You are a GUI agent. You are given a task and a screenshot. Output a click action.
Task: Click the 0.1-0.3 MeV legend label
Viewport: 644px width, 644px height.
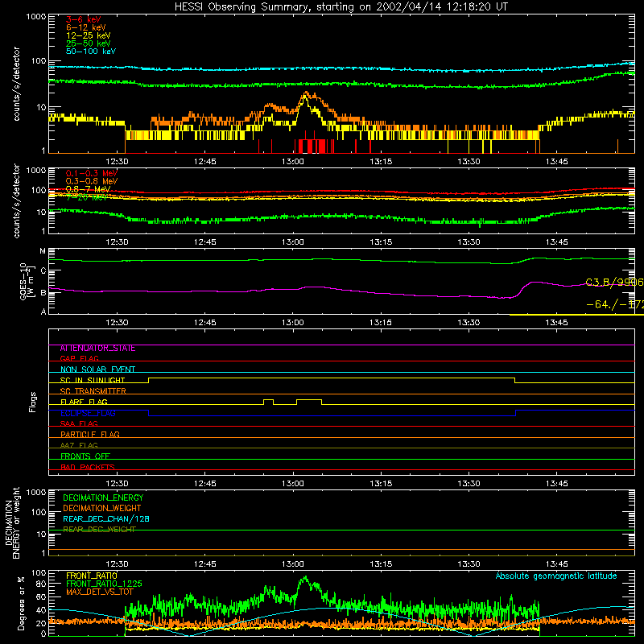92,173
